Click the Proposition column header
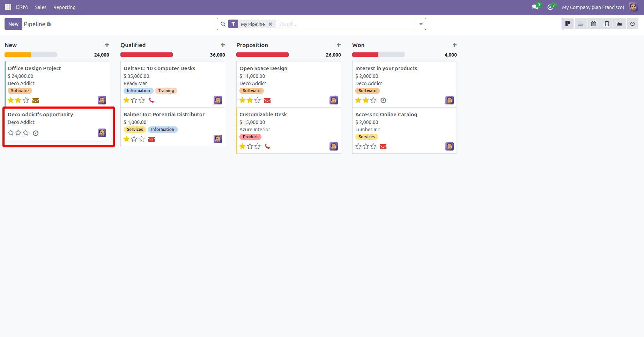 252,45
